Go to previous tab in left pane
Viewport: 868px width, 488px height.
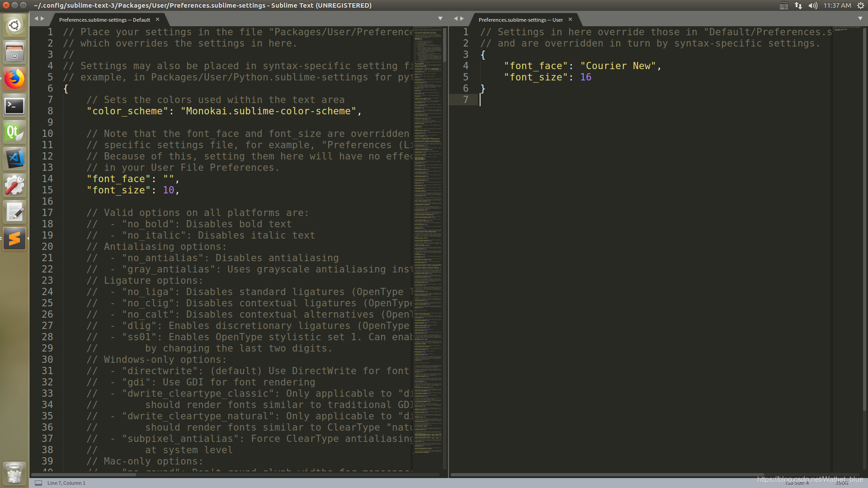point(36,19)
